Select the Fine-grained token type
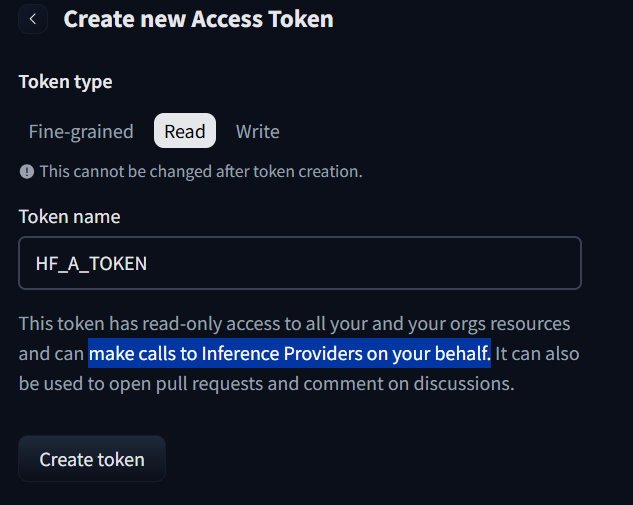 click(x=81, y=131)
